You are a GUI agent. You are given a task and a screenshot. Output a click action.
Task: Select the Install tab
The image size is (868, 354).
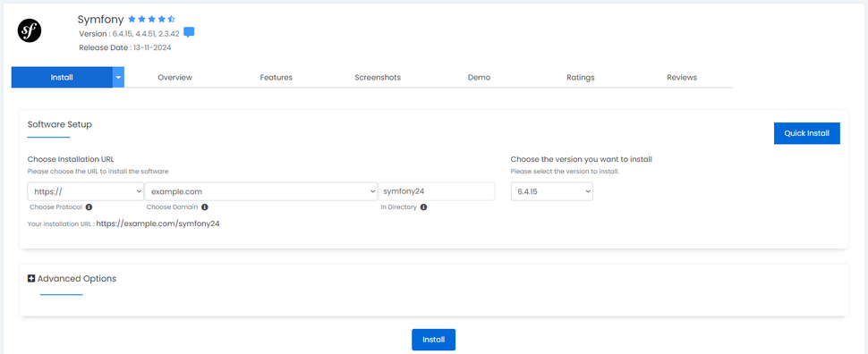(x=62, y=78)
